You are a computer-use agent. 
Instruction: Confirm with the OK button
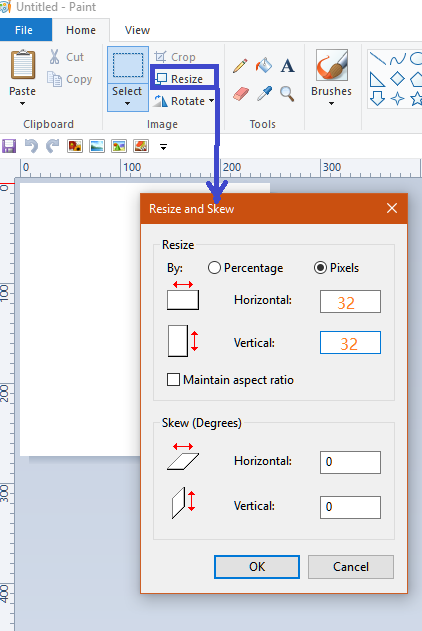257,567
